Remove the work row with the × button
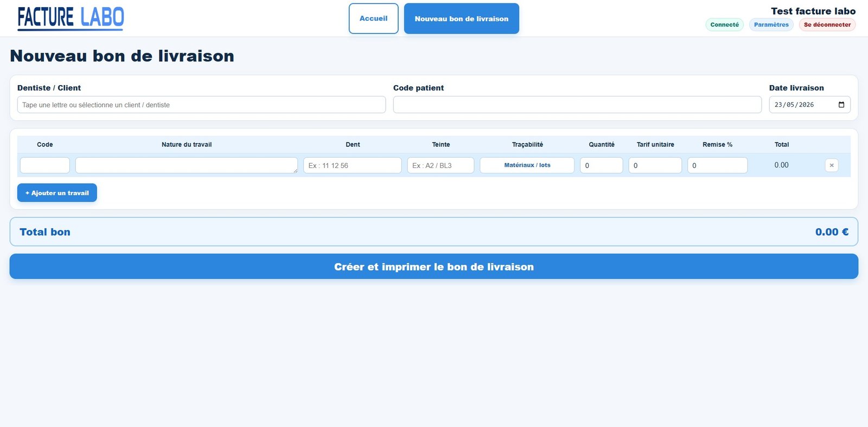 [x=832, y=165]
